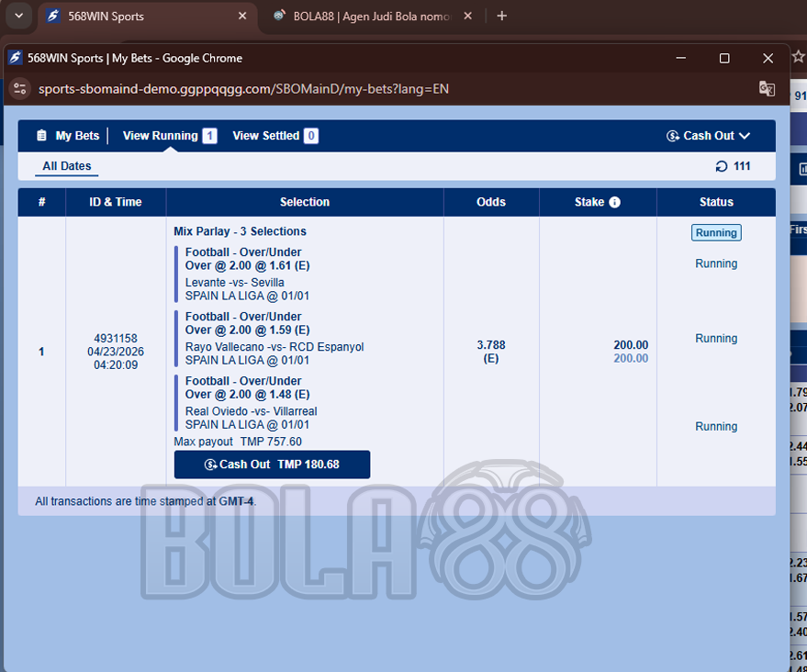Click the Stake info icon

pos(614,202)
